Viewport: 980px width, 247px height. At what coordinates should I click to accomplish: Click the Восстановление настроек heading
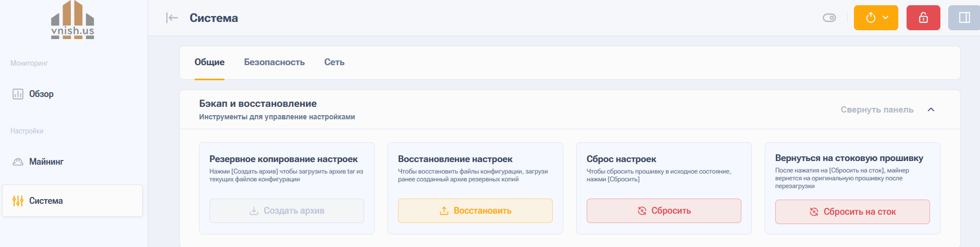pyautogui.click(x=455, y=159)
